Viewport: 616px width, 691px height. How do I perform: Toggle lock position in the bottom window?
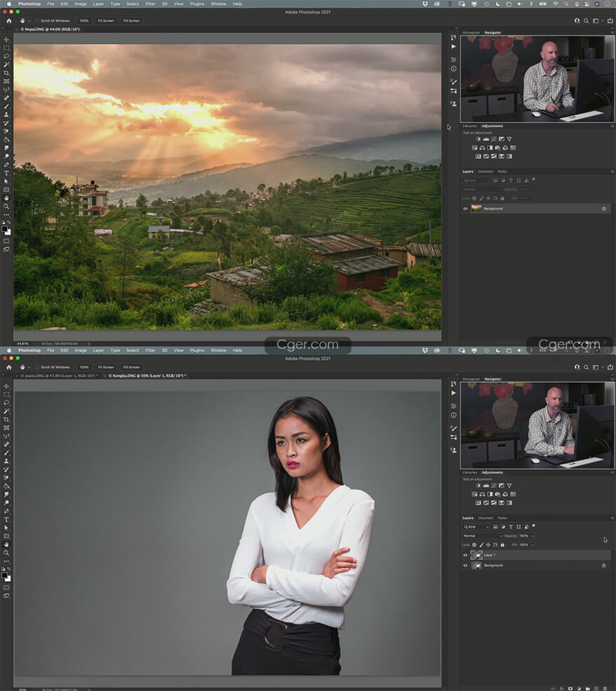pyautogui.click(x=488, y=545)
